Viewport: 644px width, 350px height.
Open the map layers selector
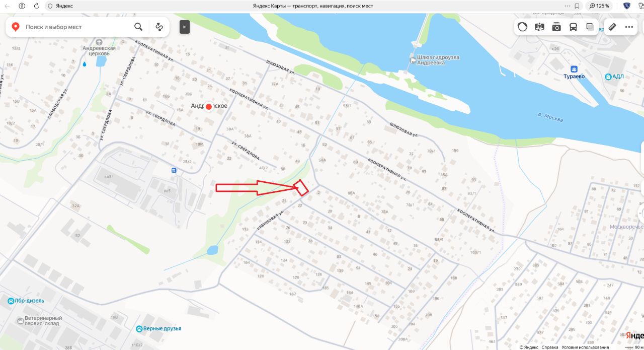point(590,27)
